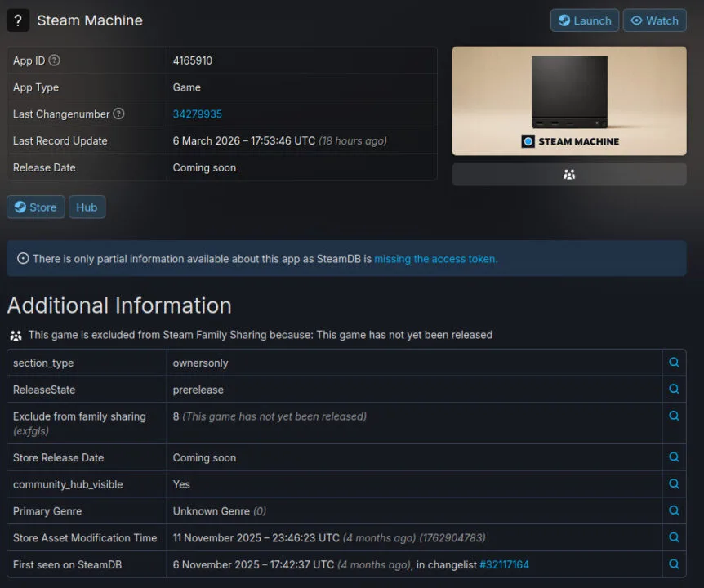
Task: Click the Launch button
Action: point(584,20)
